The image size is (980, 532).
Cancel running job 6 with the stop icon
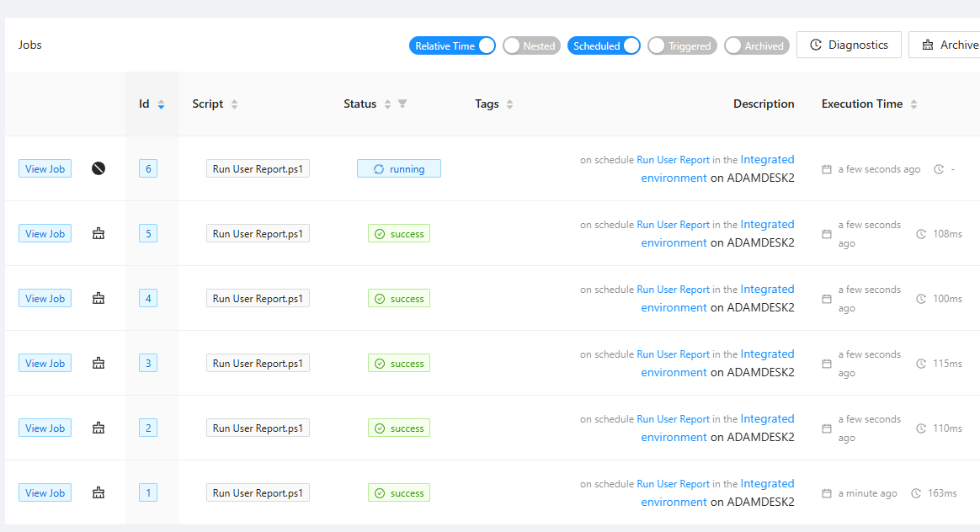click(x=99, y=168)
